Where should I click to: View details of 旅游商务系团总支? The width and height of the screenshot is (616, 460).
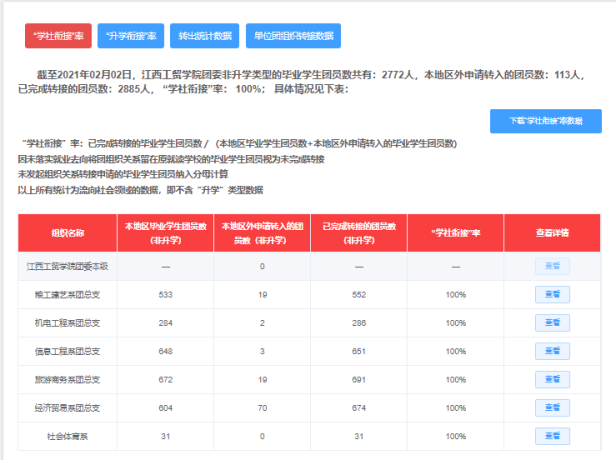click(x=551, y=381)
